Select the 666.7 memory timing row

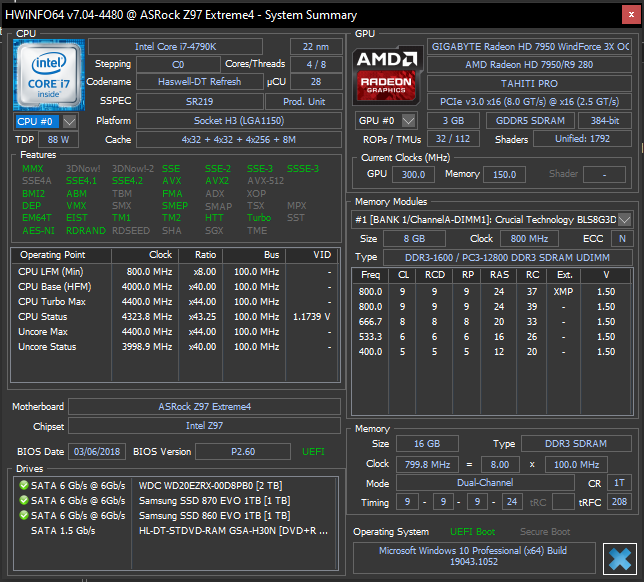491,322
